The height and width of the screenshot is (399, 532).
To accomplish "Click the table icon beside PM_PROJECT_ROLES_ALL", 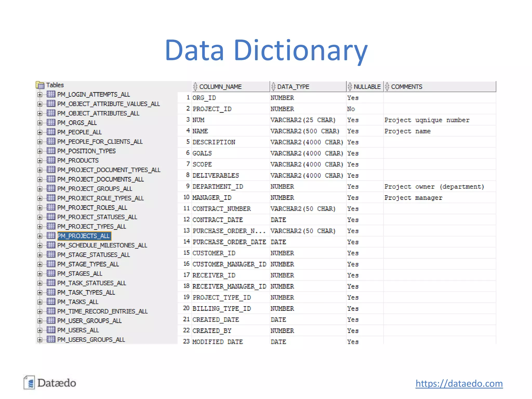I will pos(51,207).
